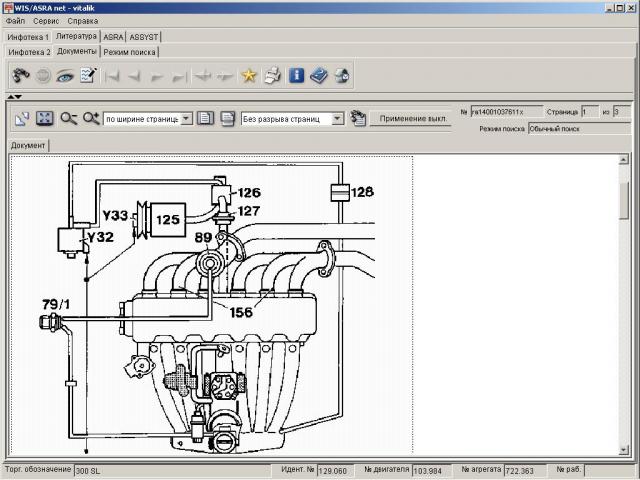Click the zoom in magnifier icon
640x480 pixels.
(x=91, y=118)
